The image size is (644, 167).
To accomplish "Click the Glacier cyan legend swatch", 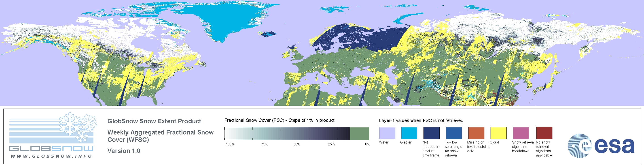I will (x=409, y=133).
